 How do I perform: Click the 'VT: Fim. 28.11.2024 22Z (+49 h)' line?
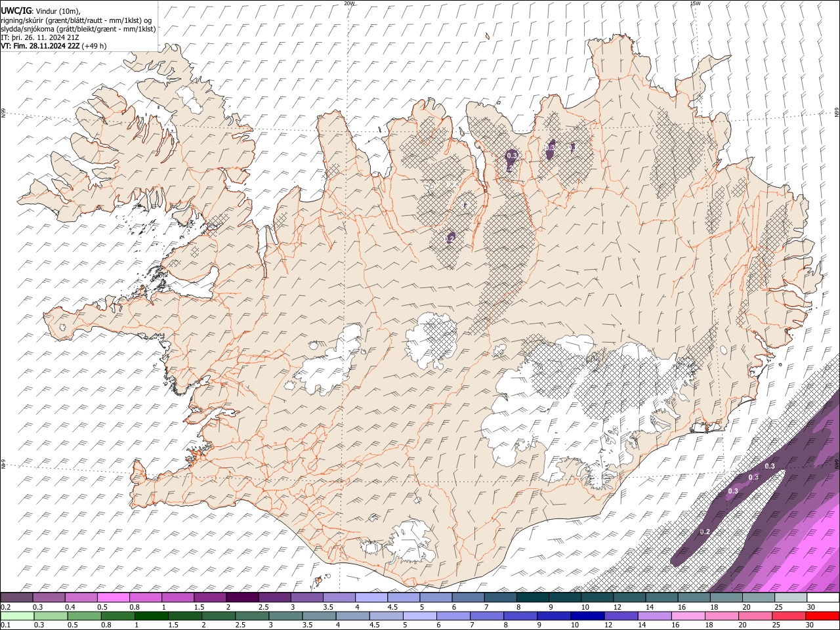click(x=53, y=46)
